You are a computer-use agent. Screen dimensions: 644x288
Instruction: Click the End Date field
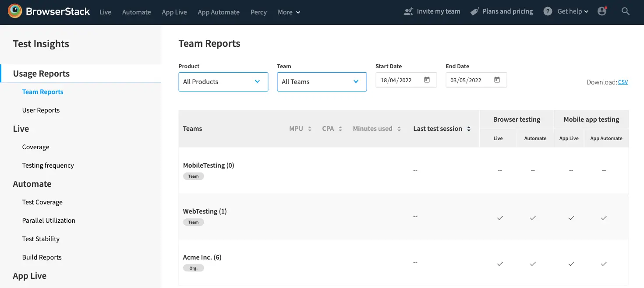point(476,80)
